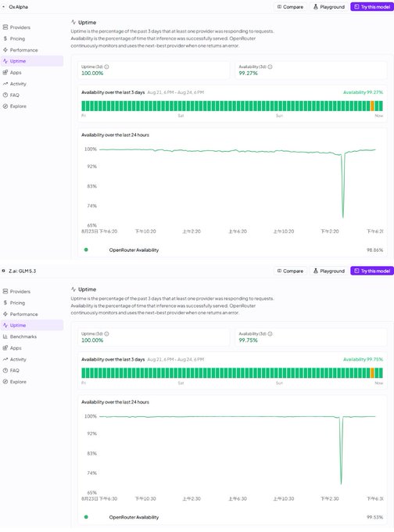Open Explore in the Ox Alpha sidebar
The image size is (394, 532).
(x=15, y=106)
